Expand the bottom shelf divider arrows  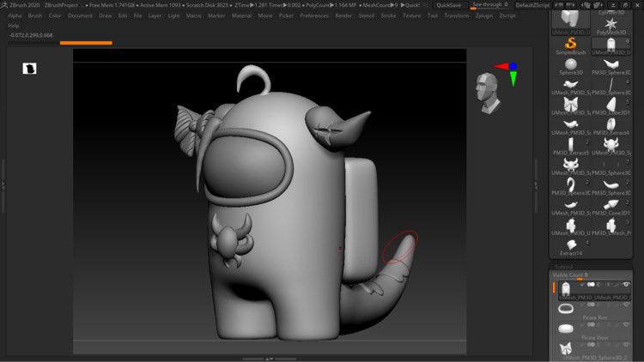coord(269,359)
